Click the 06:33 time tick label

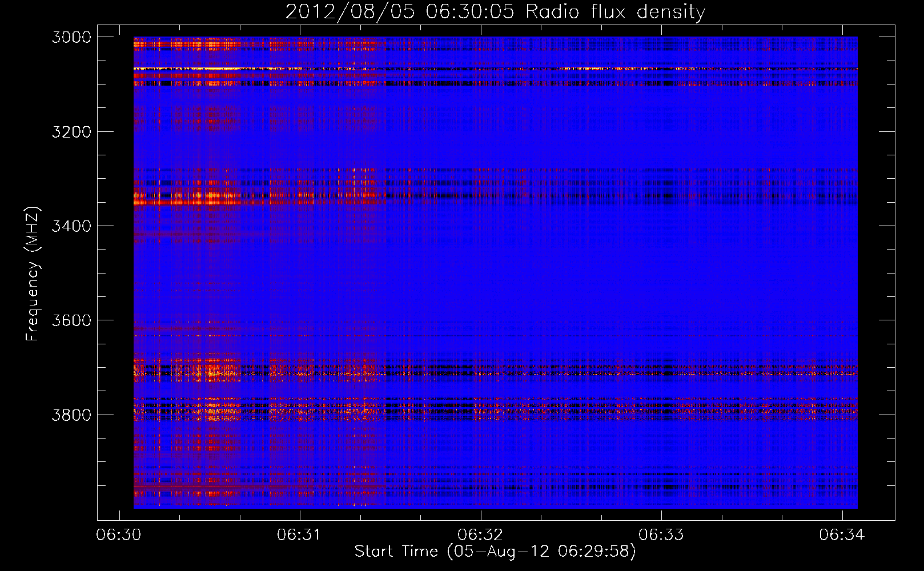661,535
